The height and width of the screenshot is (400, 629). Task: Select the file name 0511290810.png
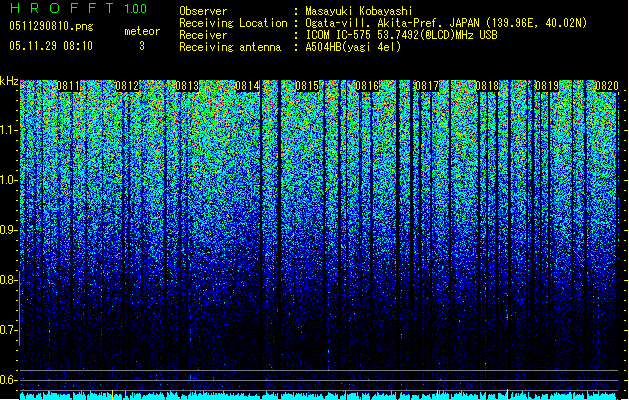click(51, 26)
